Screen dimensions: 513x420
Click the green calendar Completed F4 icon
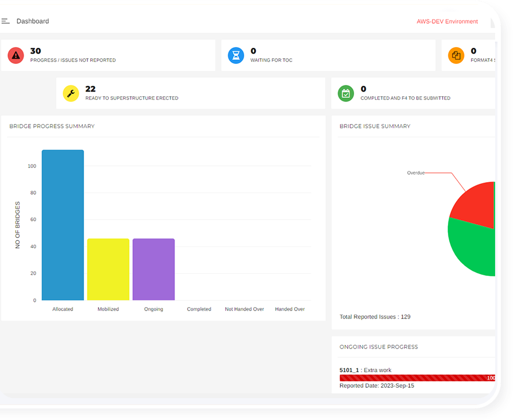345,93
